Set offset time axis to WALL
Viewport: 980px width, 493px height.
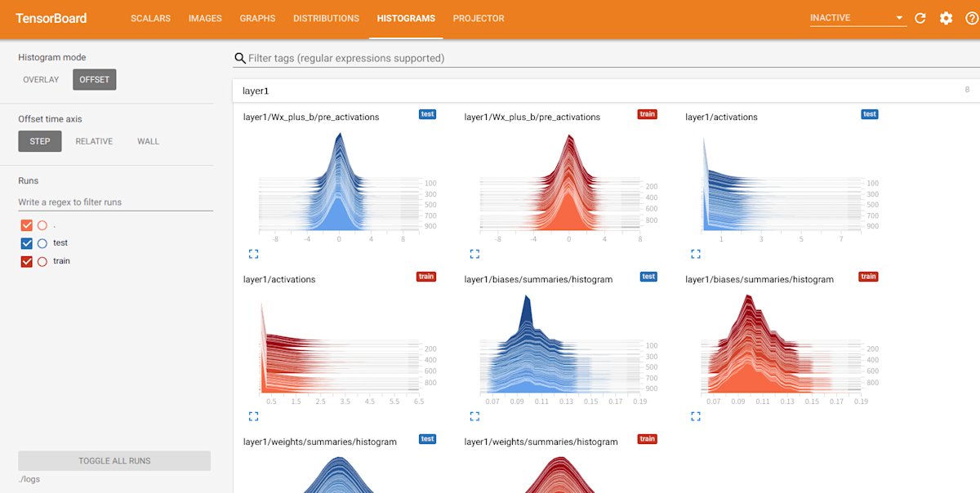click(x=148, y=141)
